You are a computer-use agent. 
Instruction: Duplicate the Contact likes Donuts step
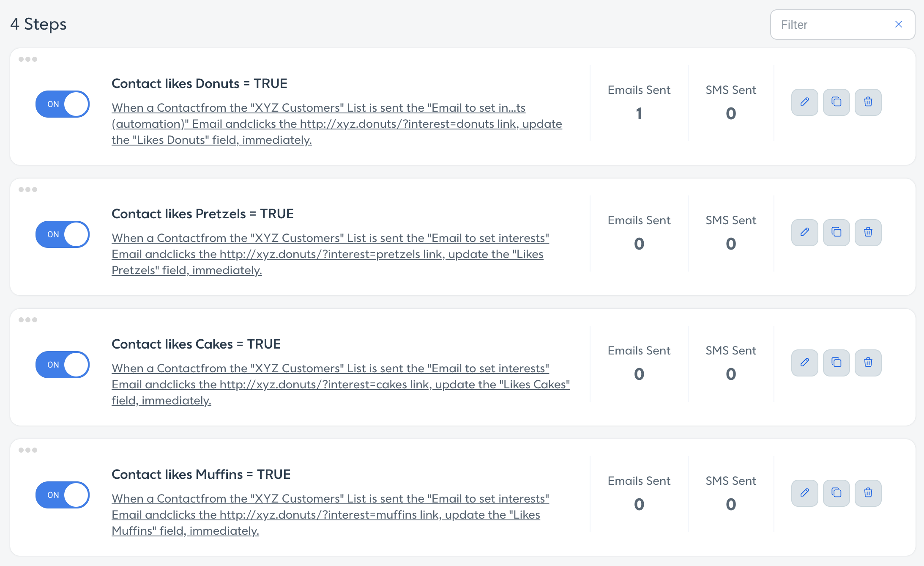coord(836,102)
